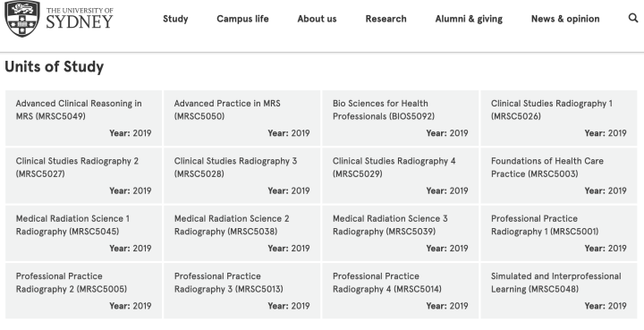Open the Study menu
Viewport: 644px width, 330px height.
point(175,19)
